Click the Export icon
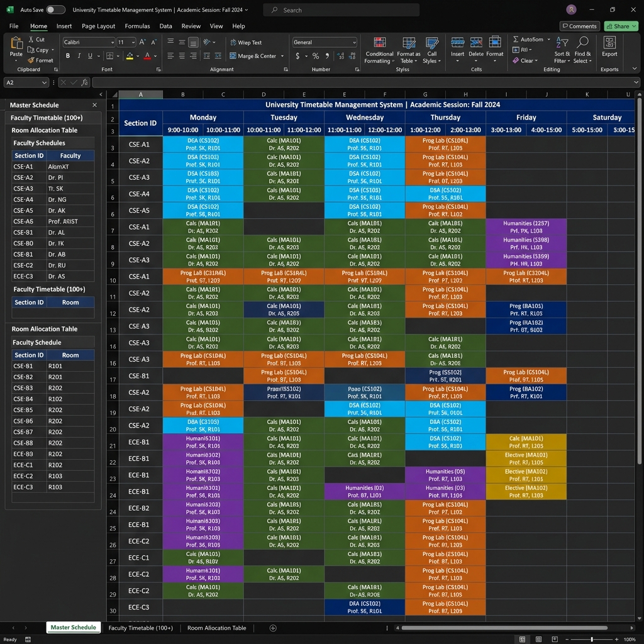644x644 pixels. 609,43
